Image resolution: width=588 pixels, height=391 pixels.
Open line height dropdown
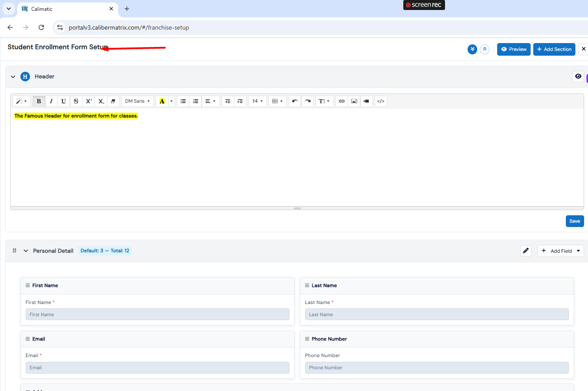coord(324,101)
